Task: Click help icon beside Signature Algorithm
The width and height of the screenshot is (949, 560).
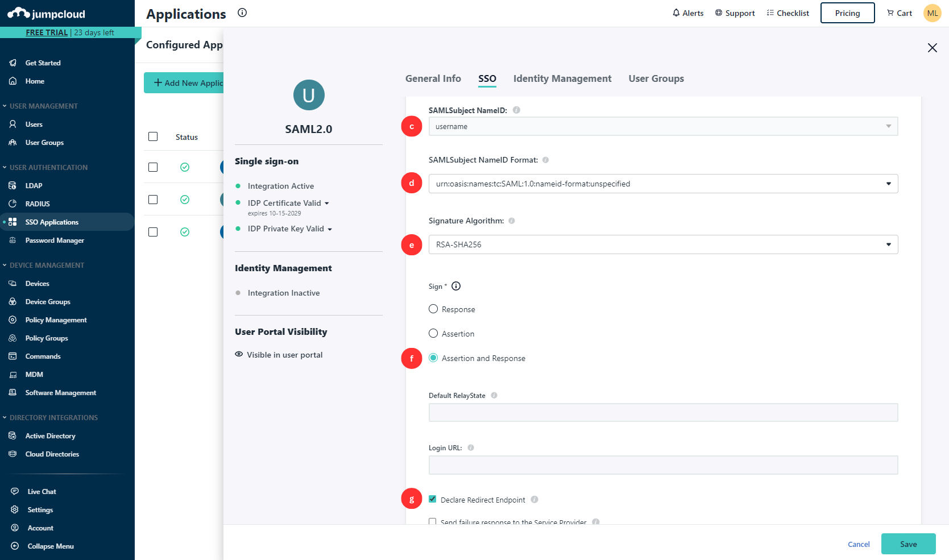Action: click(512, 221)
